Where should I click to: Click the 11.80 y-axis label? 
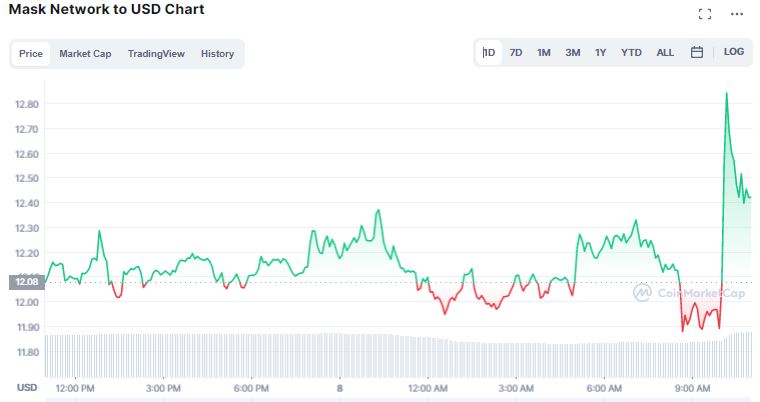click(x=28, y=352)
